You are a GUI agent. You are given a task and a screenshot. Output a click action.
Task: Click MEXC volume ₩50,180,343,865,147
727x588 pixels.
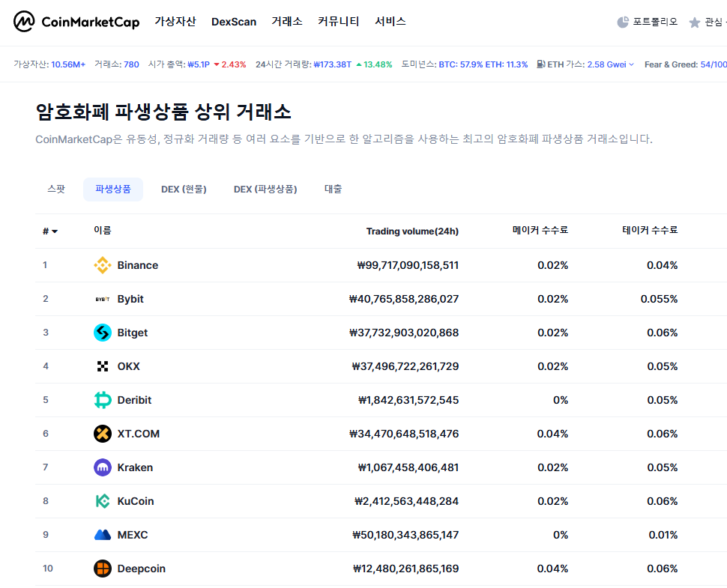coord(405,535)
